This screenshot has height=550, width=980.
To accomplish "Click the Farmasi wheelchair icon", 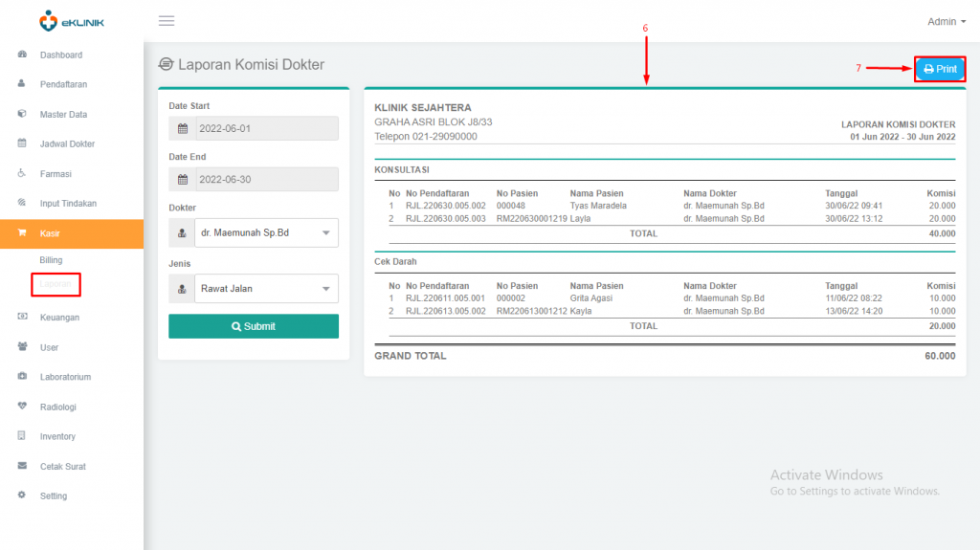I will tap(22, 174).
